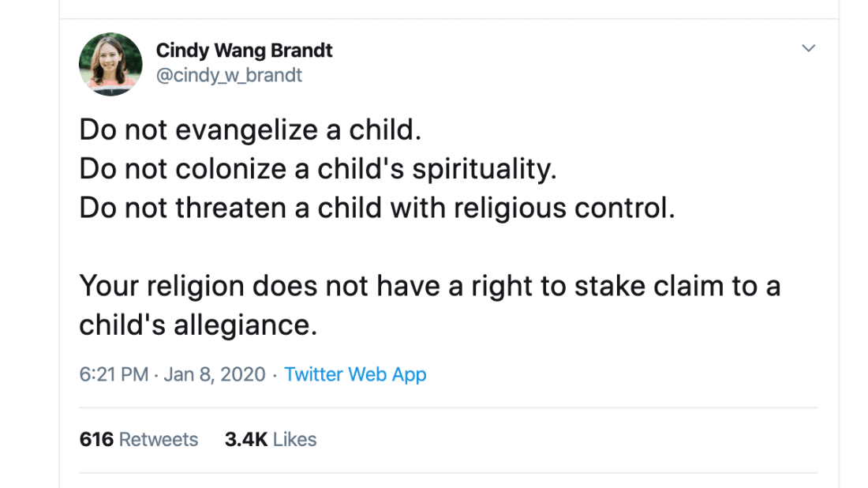868x488 pixels.
Task: Click the 3.4K like count number
Action: [246, 439]
